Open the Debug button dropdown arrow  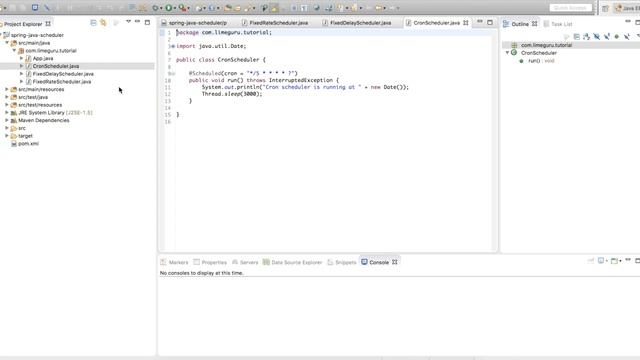pyautogui.click(x=161, y=8)
